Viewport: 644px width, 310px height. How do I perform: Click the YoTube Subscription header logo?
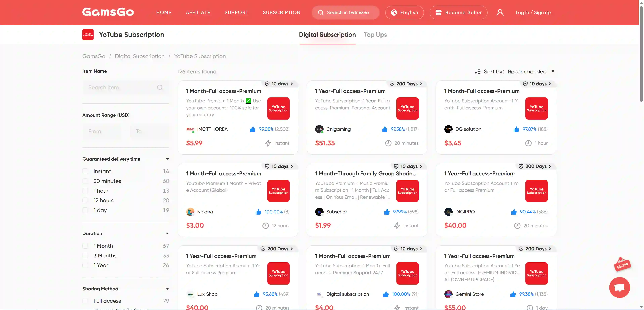point(88,35)
